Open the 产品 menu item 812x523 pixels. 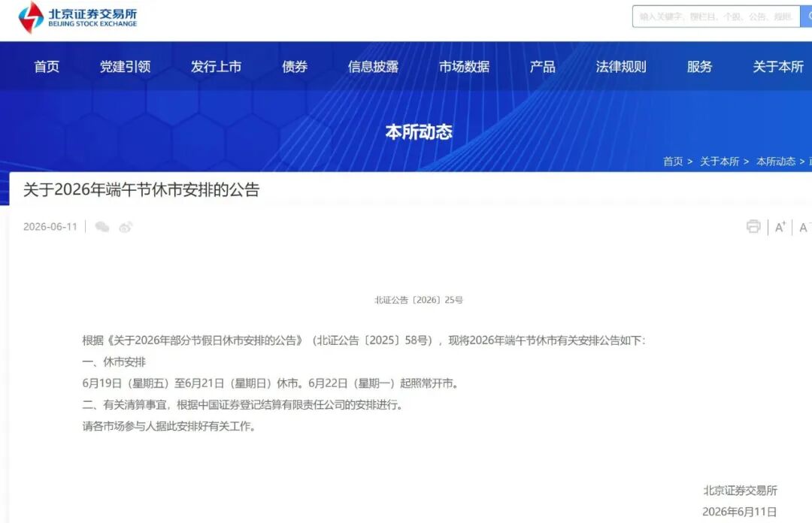[x=542, y=67]
